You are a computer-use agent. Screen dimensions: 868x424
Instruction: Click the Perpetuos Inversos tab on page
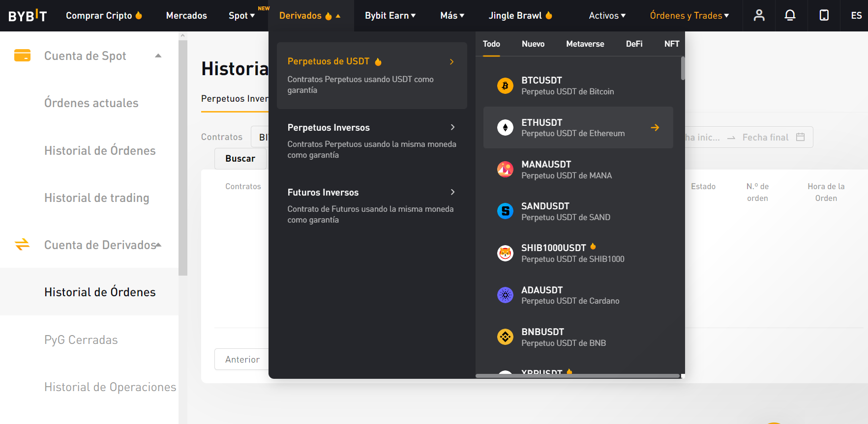(x=235, y=99)
